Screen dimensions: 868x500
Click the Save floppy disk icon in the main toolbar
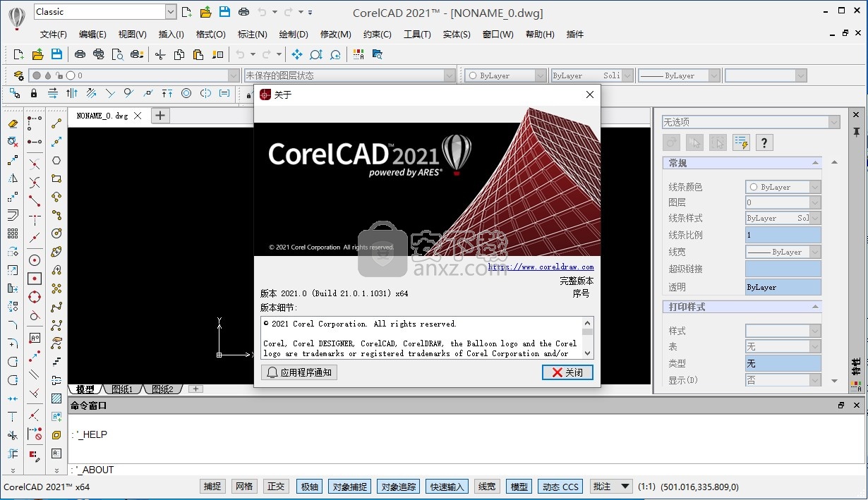(x=56, y=54)
